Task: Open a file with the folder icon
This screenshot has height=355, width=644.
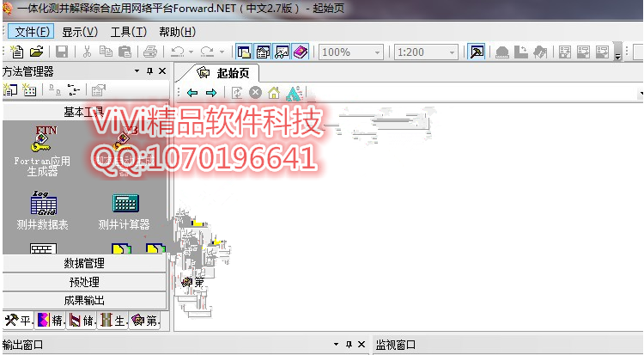Action: [x=37, y=52]
